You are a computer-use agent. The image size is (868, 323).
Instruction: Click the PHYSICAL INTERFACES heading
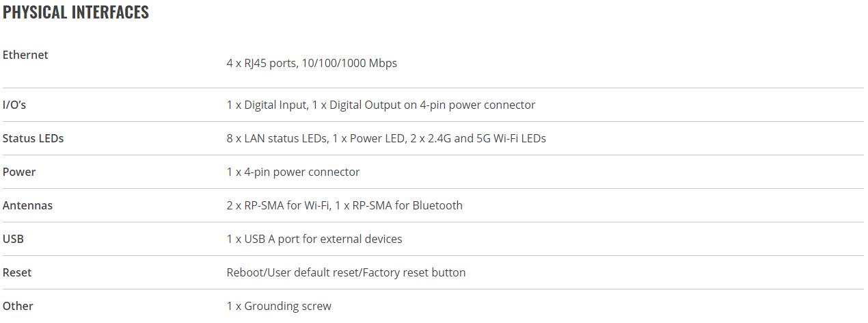pos(76,12)
